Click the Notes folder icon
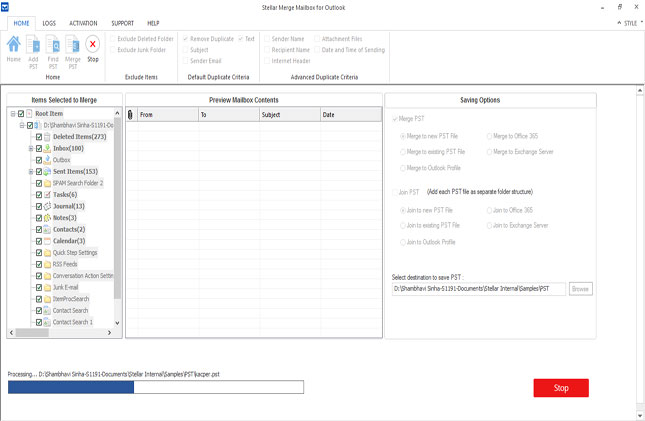Screen dimensions: 645x421 tap(48, 218)
